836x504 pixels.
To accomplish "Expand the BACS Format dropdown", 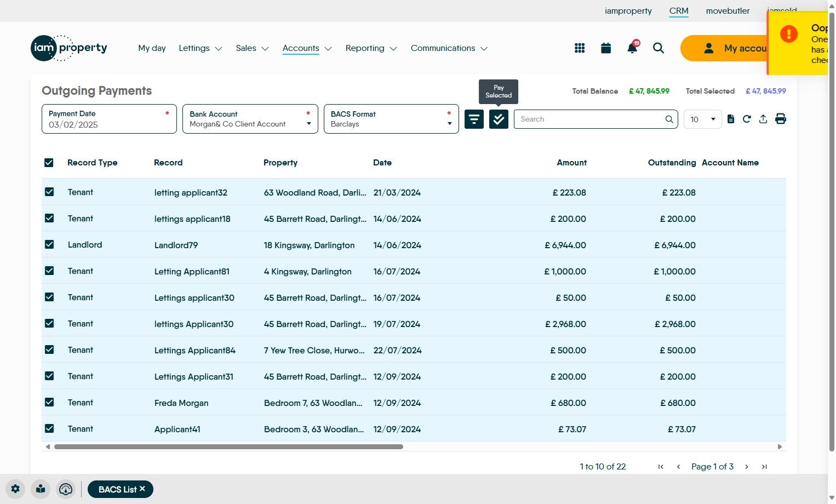I will pos(391,119).
